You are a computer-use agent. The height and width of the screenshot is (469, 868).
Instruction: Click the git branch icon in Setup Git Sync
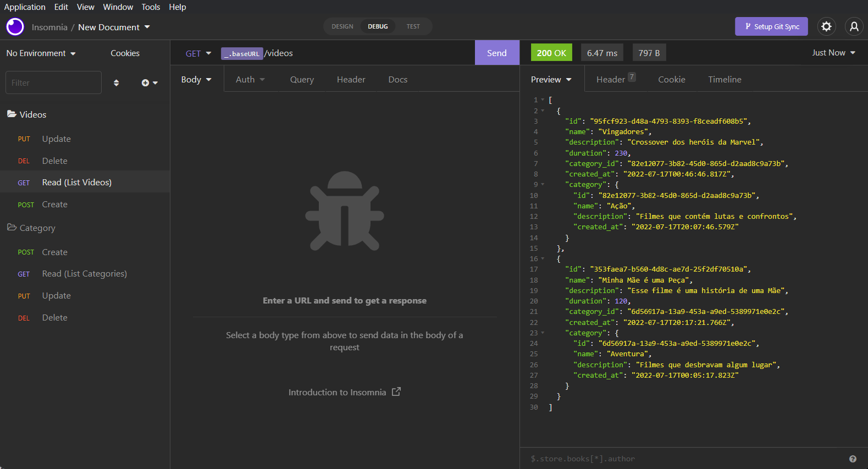(x=748, y=26)
